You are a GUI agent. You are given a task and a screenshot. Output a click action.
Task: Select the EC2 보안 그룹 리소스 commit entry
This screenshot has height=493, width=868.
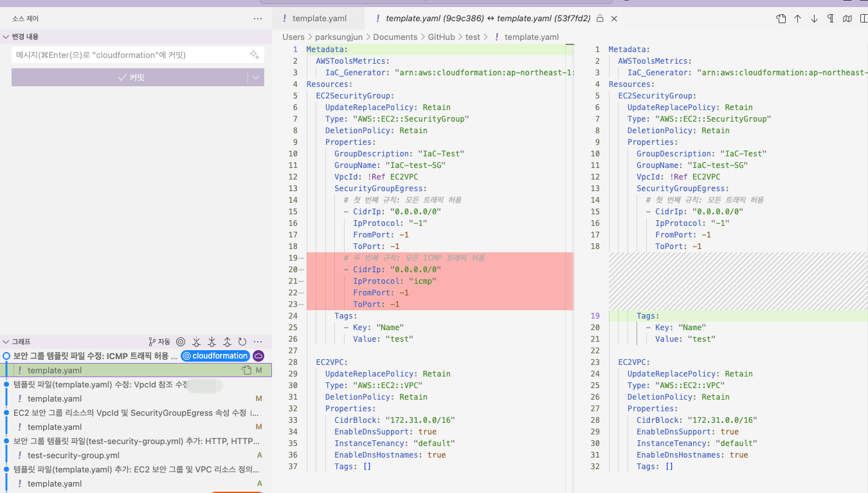136,413
